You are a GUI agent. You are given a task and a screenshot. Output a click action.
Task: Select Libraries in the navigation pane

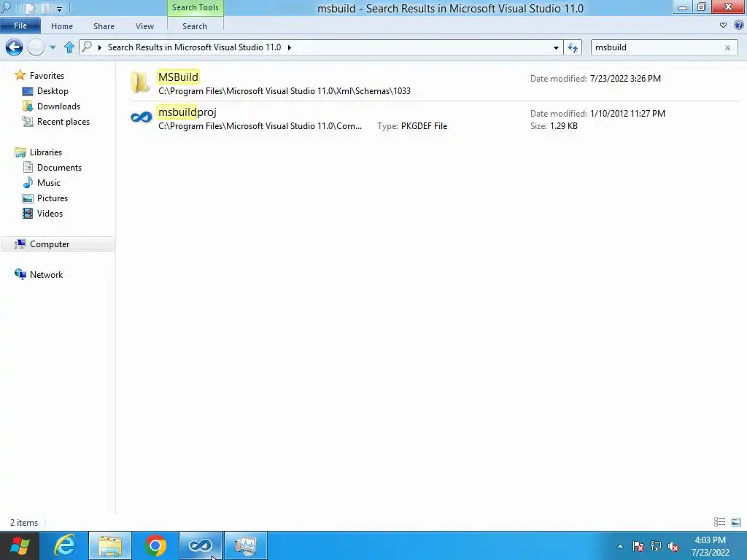46,152
